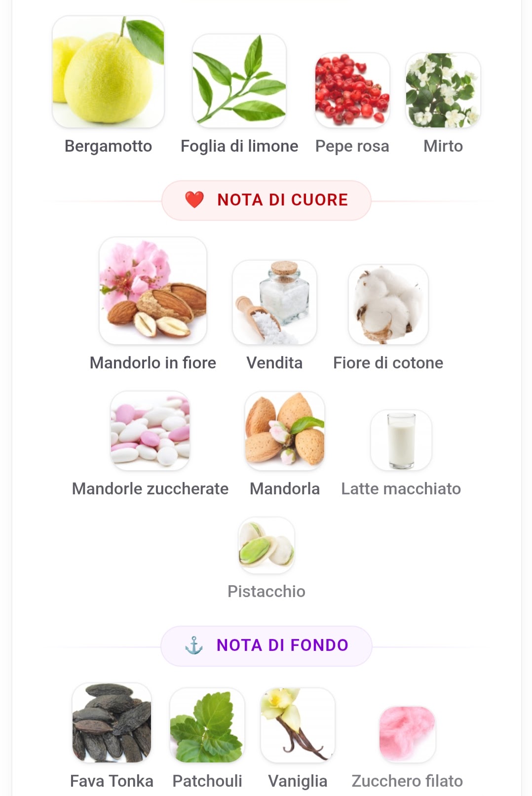Select the Fiore di cotone picture
532x796 pixels.
pyautogui.click(x=388, y=305)
